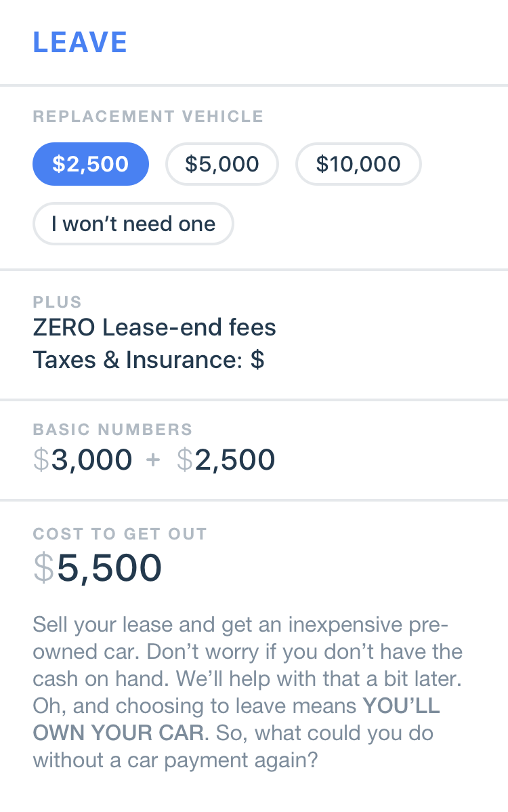Choose the "I won't need one" option
Image resolution: width=508 pixels, height=812 pixels.
(x=133, y=224)
